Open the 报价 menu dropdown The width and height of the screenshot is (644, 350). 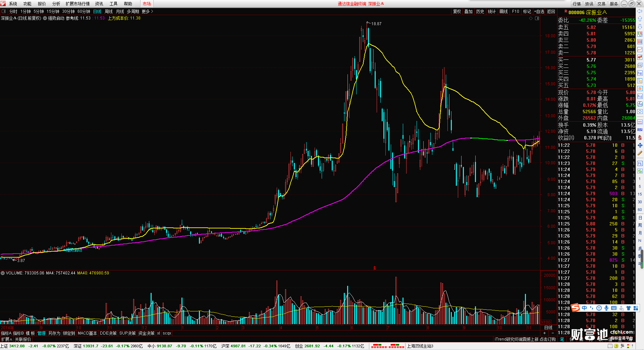coord(42,4)
